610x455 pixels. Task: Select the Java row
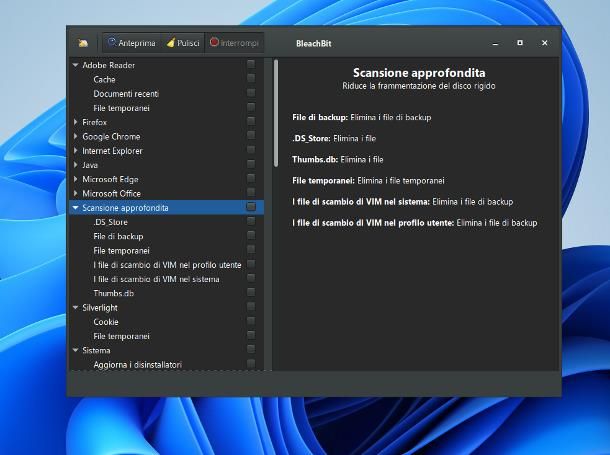pyautogui.click(x=167, y=165)
